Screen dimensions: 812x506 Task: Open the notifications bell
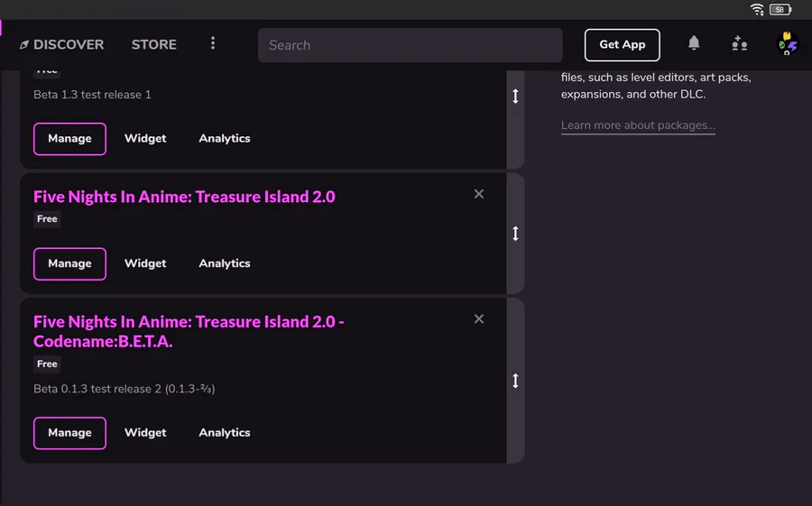click(x=694, y=43)
